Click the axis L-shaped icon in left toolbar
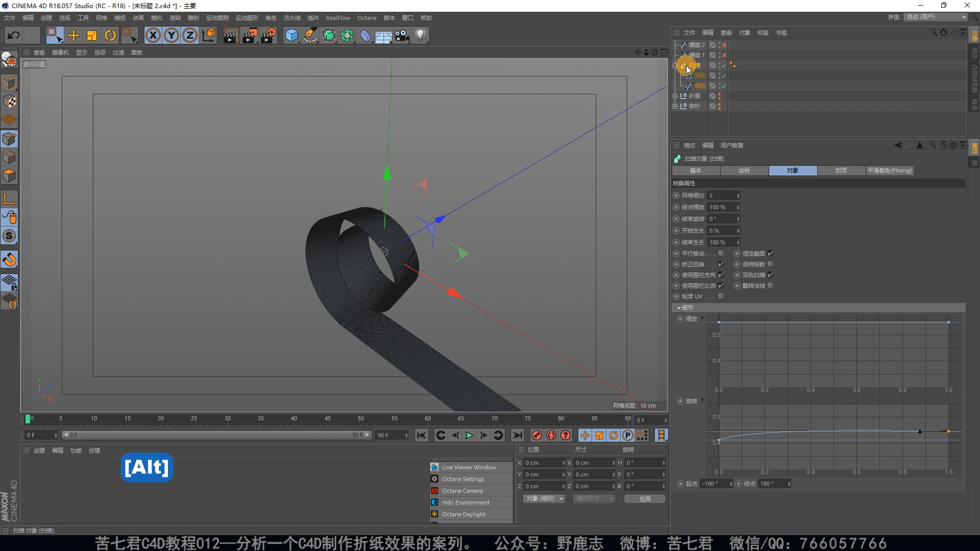Screen dimensions: 980x551 click(9, 198)
